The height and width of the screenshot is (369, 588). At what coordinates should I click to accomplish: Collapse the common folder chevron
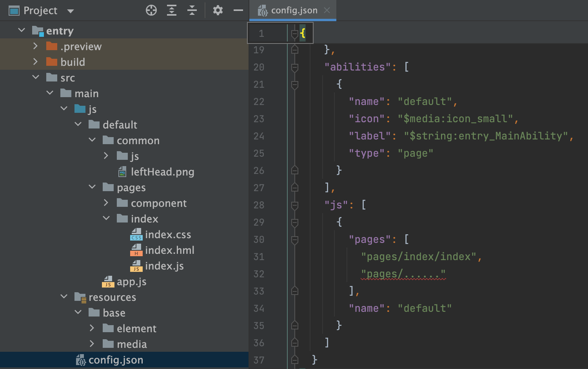pyautogui.click(x=92, y=140)
